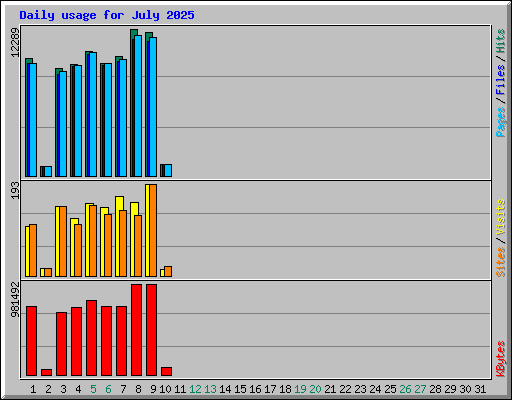Click day 13 on the x-axis
The height and width of the screenshot is (400, 512).
[x=210, y=389]
